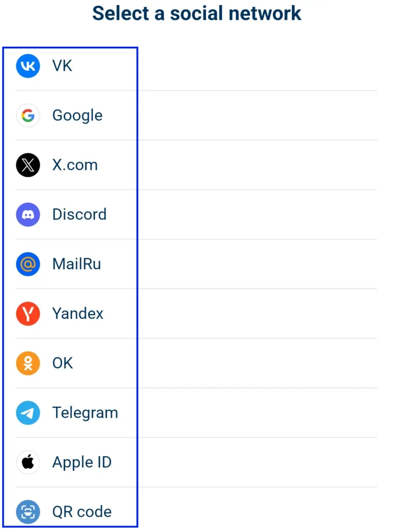This screenshot has height=532, width=393.
Task: Choose Google as the social network
Action: [x=77, y=115]
